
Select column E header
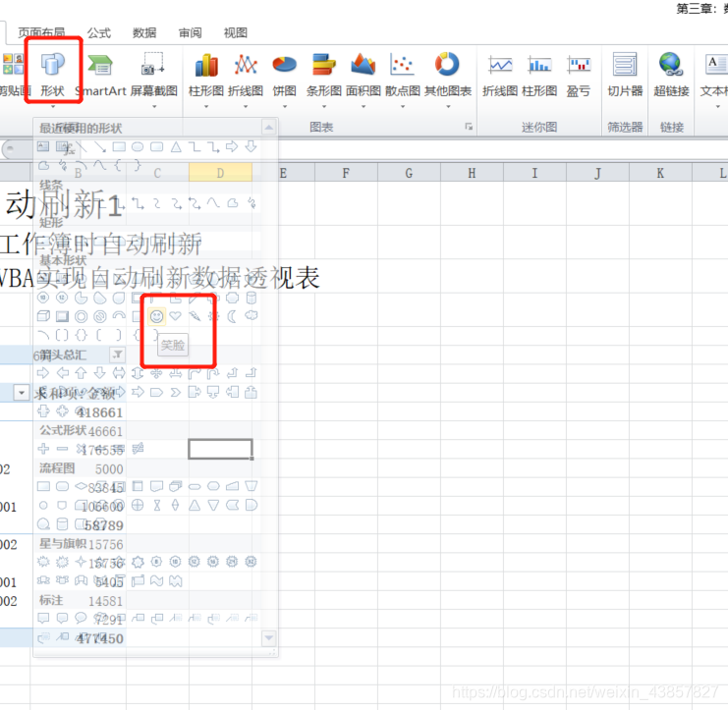pos(283,173)
